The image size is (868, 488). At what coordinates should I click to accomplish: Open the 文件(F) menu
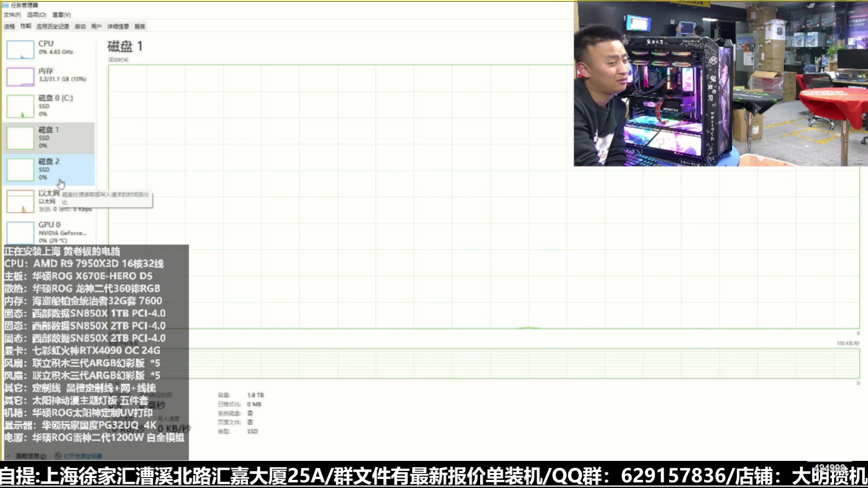click(x=12, y=15)
